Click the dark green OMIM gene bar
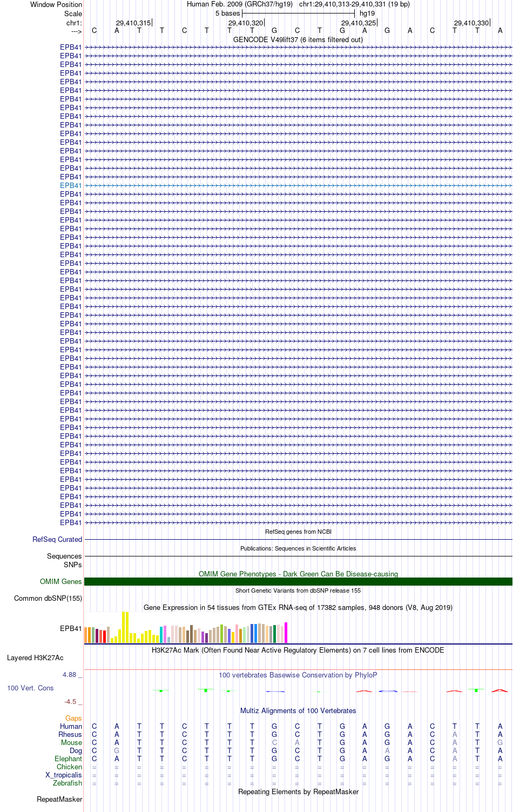The image size is (513, 812). (298, 581)
